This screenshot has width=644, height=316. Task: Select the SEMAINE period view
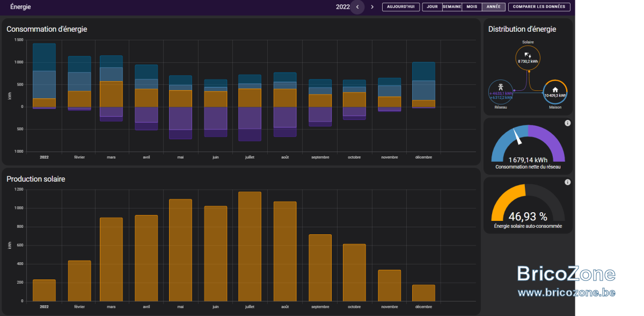point(452,7)
